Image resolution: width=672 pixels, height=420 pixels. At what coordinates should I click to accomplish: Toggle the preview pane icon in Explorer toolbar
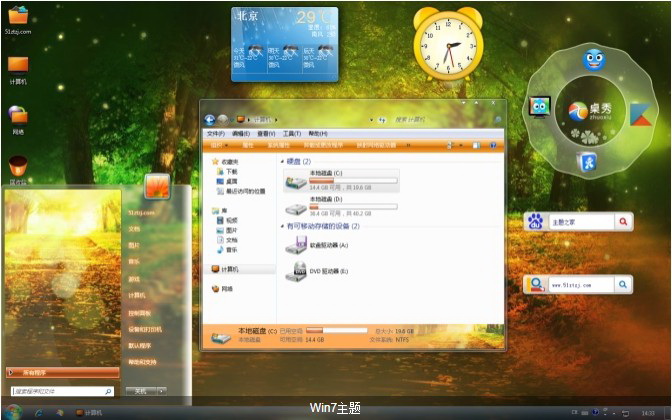tap(476, 145)
